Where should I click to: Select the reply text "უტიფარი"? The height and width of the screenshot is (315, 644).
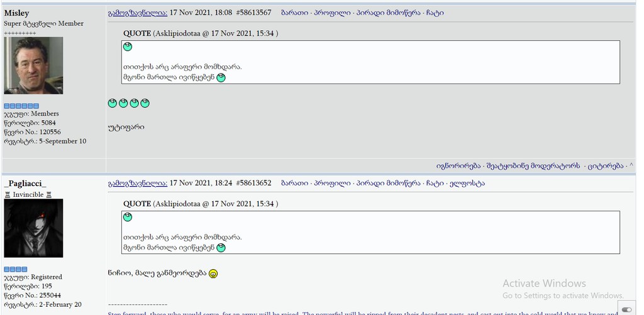126,127
